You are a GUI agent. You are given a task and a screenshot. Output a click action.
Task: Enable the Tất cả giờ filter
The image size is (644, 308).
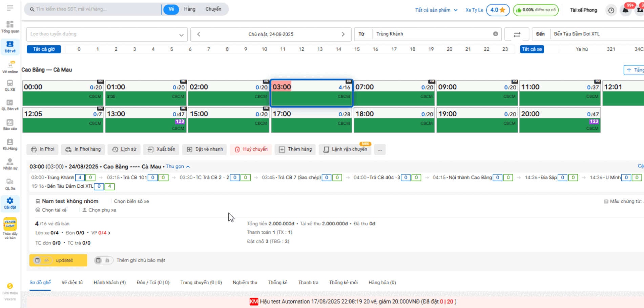click(x=44, y=49)
